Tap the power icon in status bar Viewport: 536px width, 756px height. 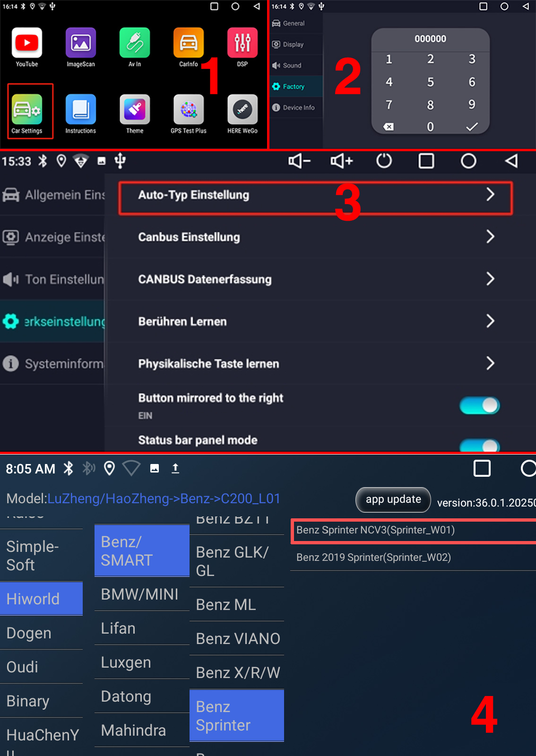(x=384, y=161)
